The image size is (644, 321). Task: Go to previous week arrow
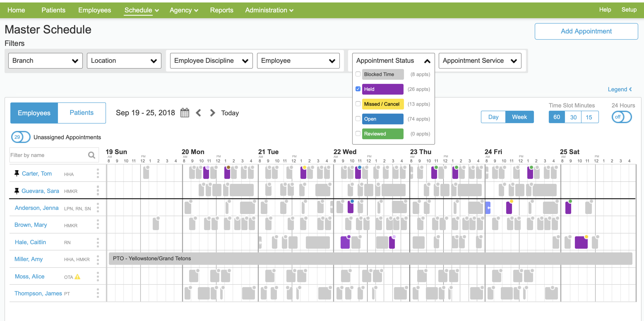coord(198,113)
